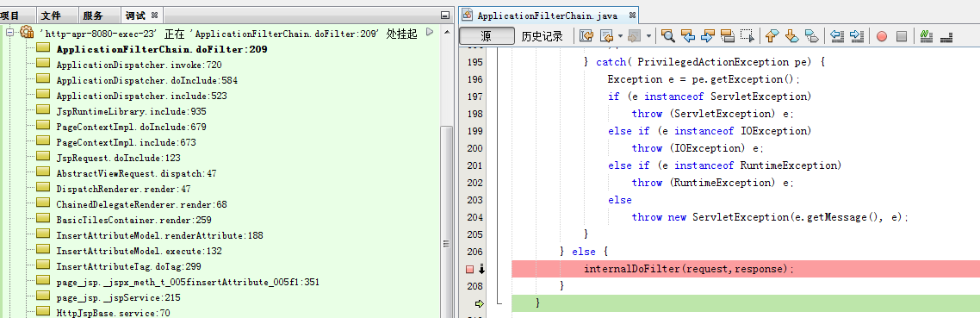Viewport: 980px width, 318px height.
Task: Open the Back history dropdown arrow
Action: (620, 35)
